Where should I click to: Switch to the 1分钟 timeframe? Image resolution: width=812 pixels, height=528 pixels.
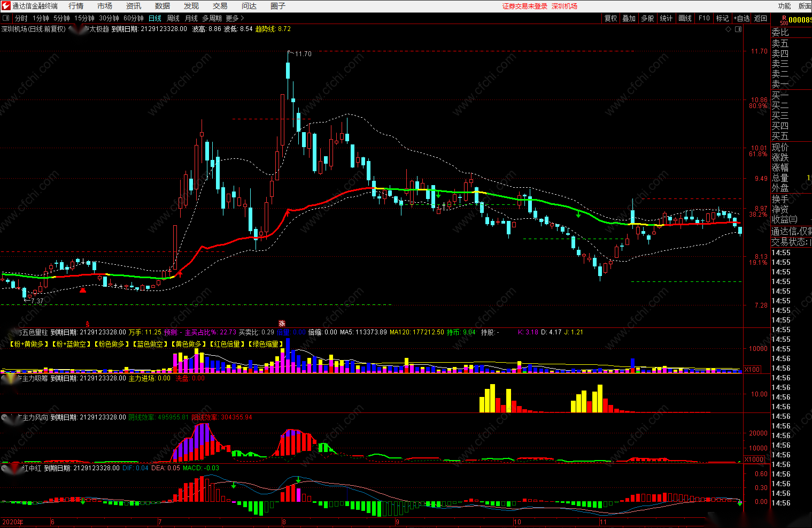pos(41,18)
